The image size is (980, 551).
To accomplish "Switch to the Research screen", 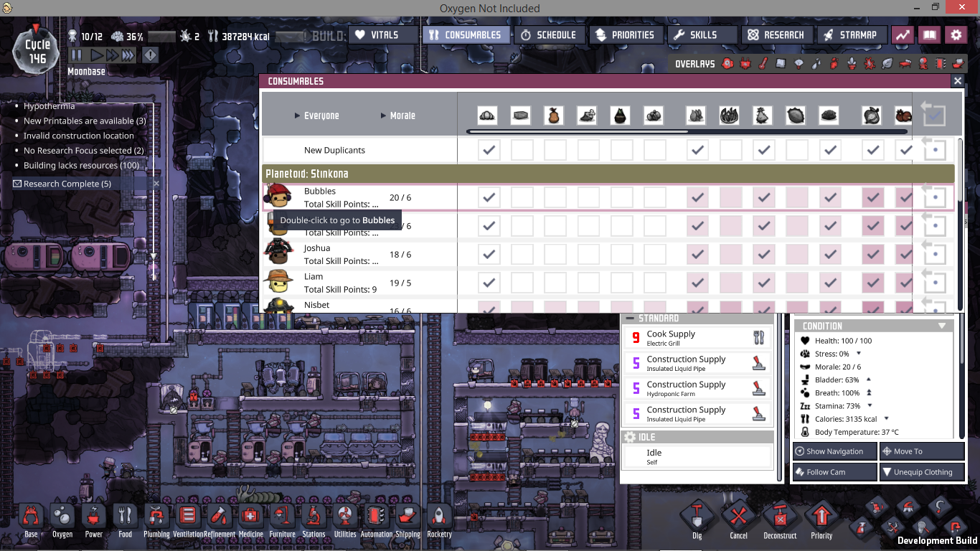I will click(x=776, y=35).
